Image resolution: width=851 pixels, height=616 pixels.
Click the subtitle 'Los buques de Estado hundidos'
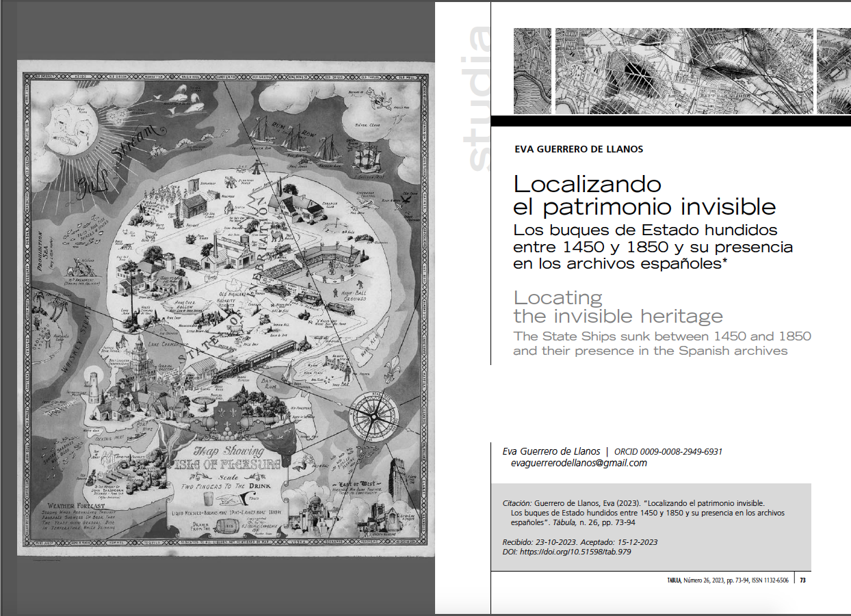645,229
